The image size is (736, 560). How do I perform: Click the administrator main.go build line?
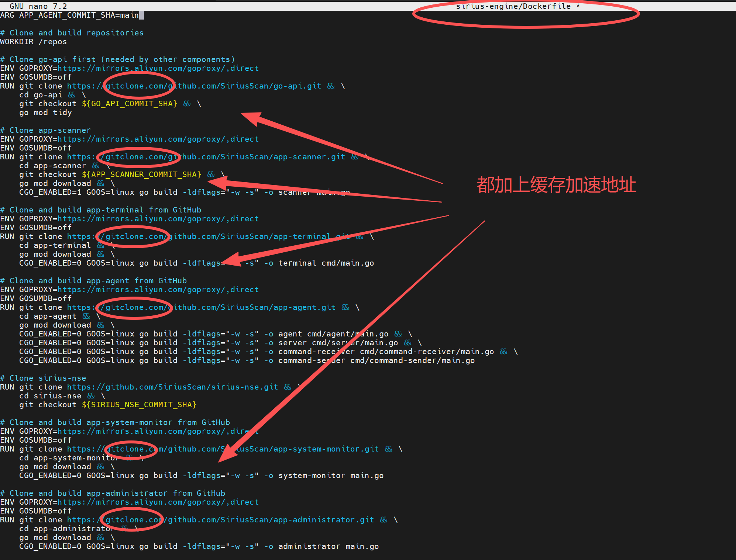[199, 546]
